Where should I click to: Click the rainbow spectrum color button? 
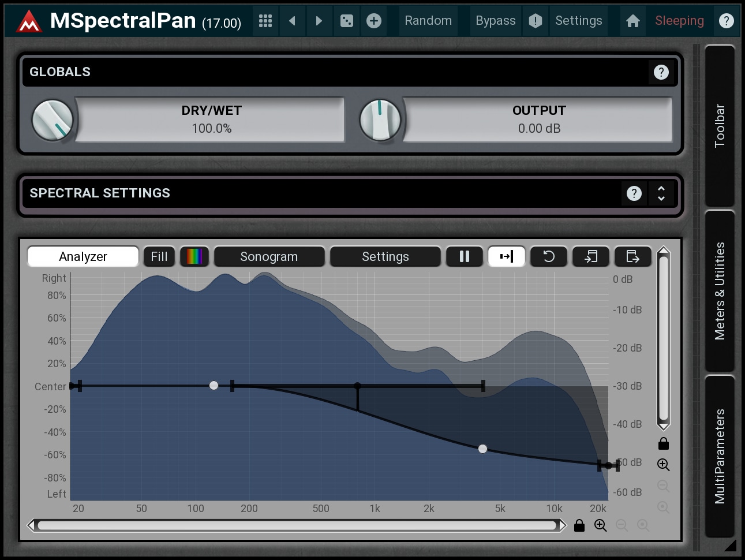point(194,256)
